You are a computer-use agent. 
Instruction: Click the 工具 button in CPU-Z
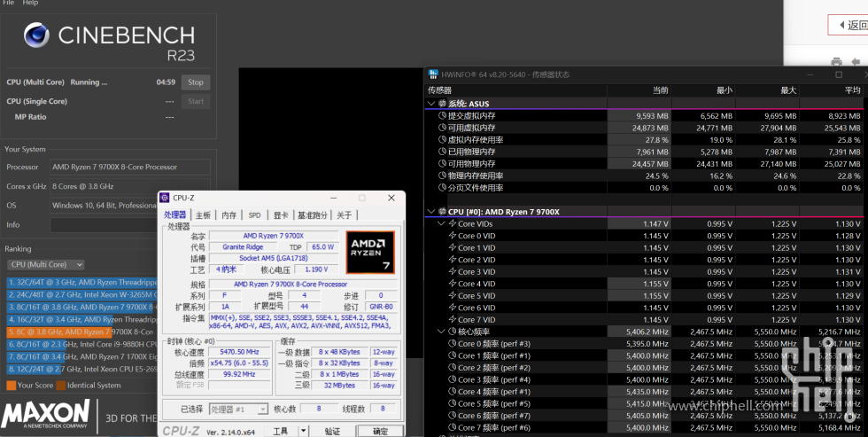(x=281, y=431)
